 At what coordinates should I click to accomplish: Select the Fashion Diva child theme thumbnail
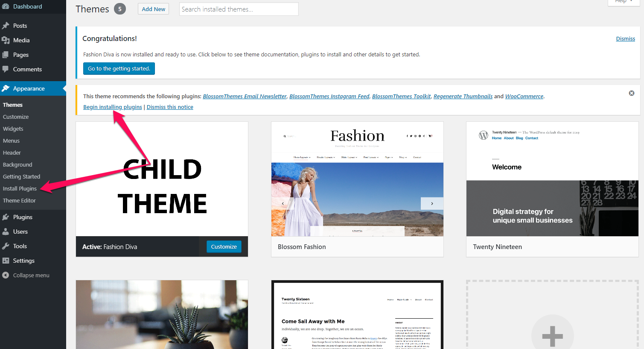[162, 179]
